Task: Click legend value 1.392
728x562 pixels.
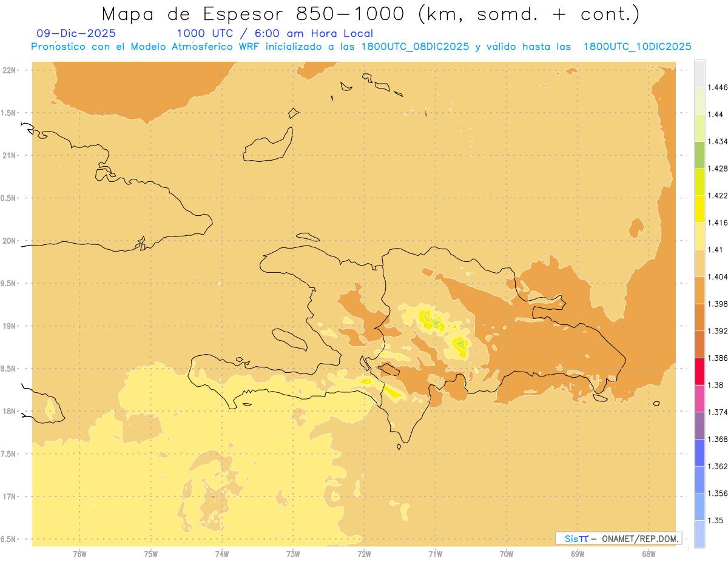Action: (717, 331)
